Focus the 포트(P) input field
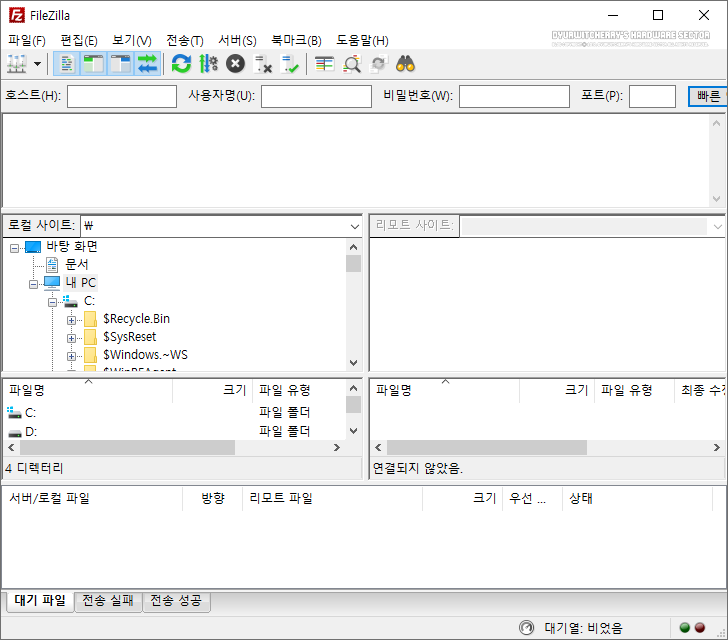 pos(652,96)
